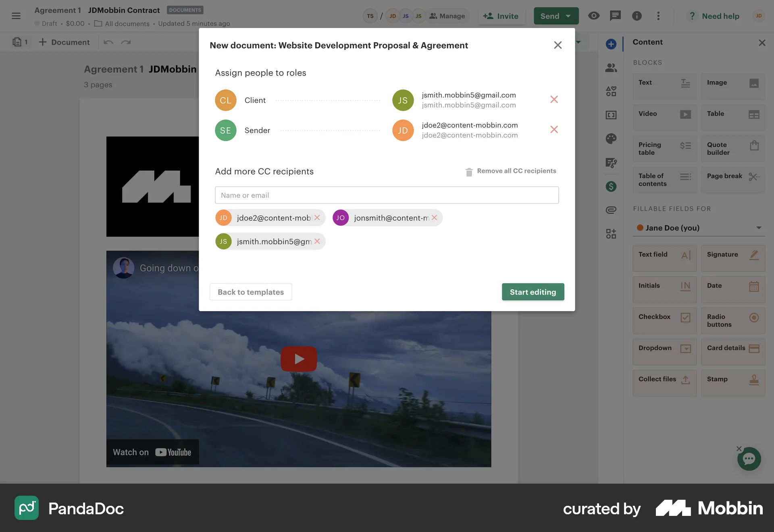Screen dimensions: 774x532
Task: Open the document preview eye icon
Action: (x=593, y=16)
